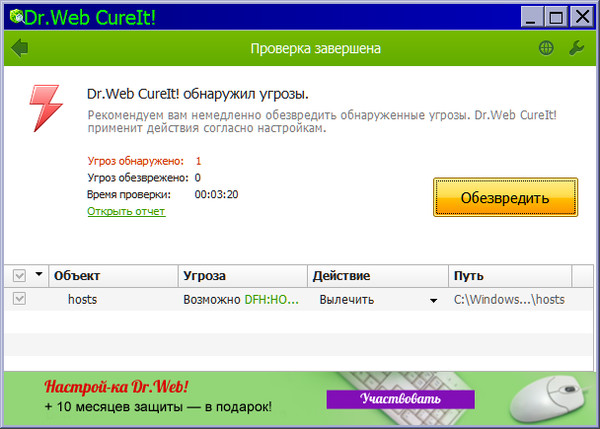Open selection dropdown arrow beside header checkbox
This screenshot has width=600, height=429.
[x=39, y=274]
